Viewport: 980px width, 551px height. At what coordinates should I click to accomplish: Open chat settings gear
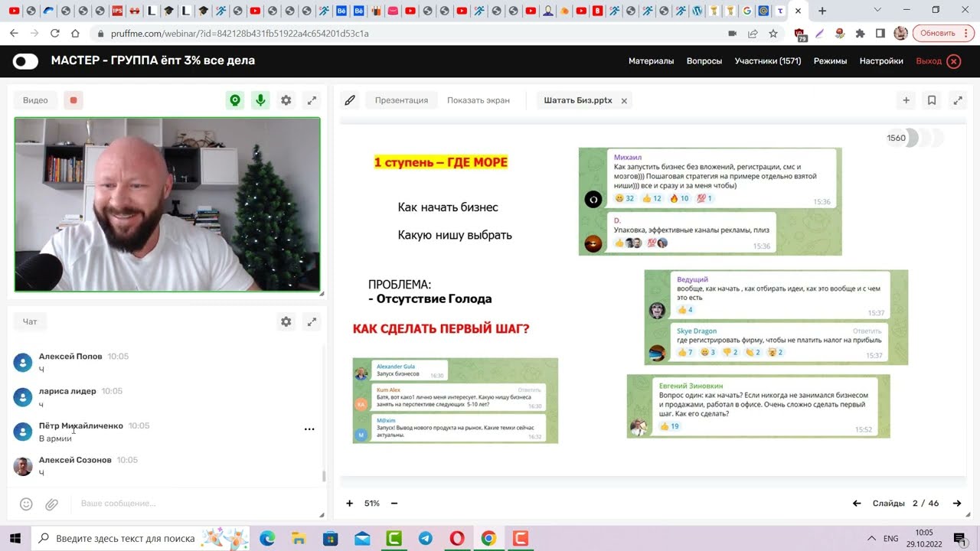coord(286,321)
